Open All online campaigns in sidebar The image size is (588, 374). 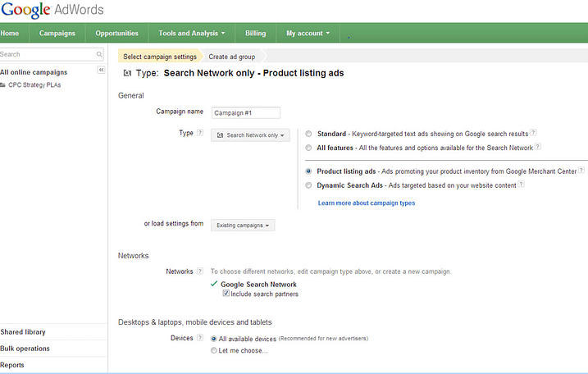tap(34, 72)
